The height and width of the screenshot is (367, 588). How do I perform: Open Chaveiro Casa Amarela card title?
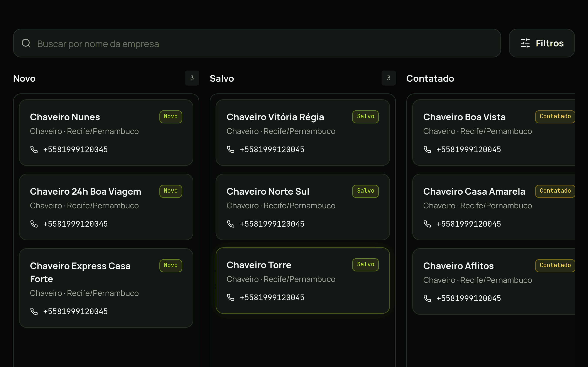pyautogui.click(x=474, y=192)
